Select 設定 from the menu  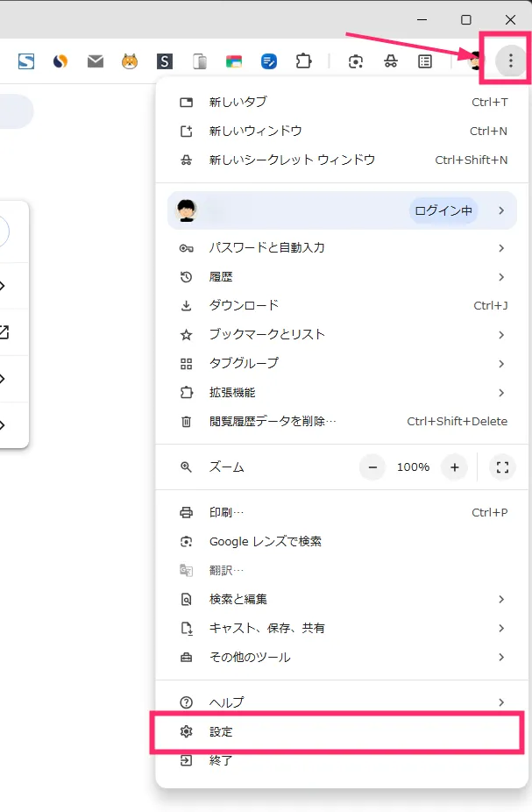[342, 731]
